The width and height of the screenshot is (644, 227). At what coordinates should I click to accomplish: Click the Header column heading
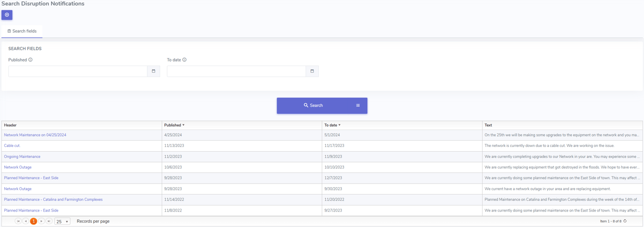pyautogui.click(x=10, y=125)
